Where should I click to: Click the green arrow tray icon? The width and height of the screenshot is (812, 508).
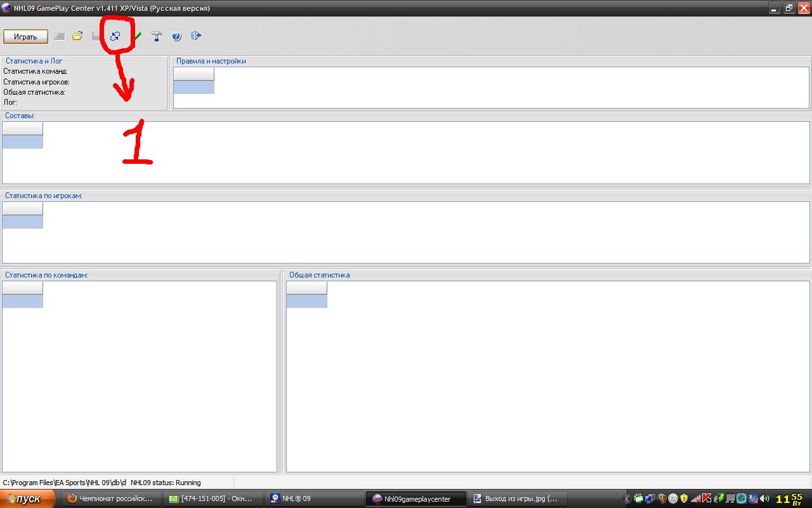coord(719,498)
